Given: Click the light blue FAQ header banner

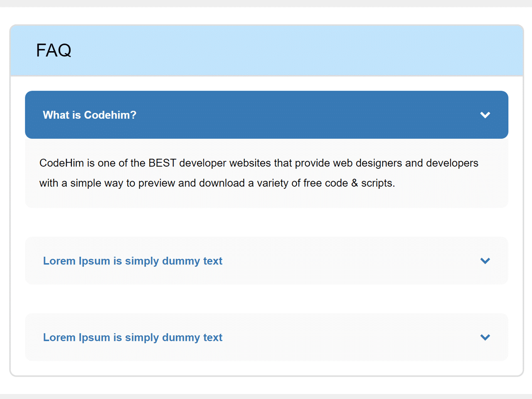Looking at the screenshot, I should pyautogui.click(x=267, y=50).
